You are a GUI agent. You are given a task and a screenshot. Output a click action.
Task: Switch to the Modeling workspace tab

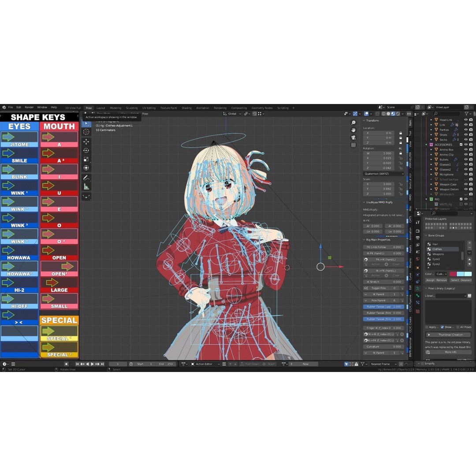(x=115, y=108)
